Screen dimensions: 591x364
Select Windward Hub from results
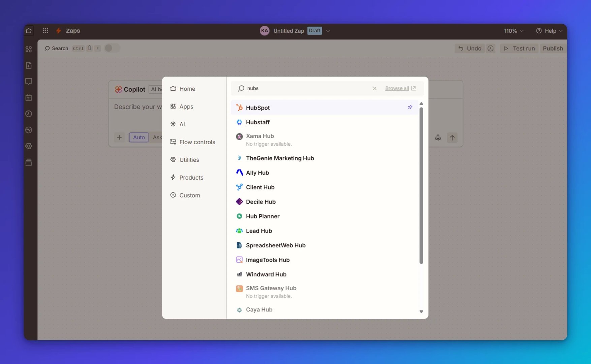(x=324, y=274)
